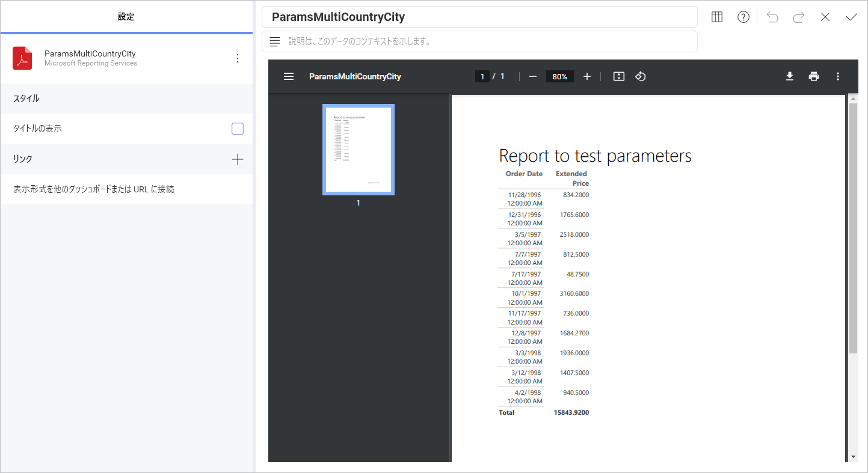The image size is (868, 473).
Task: Click the リンク section label
Action: click(x=23, y=159)
